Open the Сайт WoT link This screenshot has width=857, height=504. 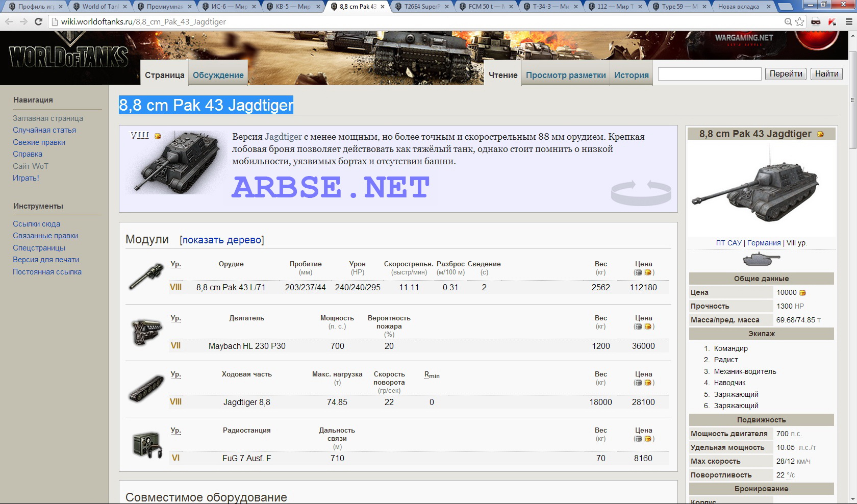coord(31,166)
